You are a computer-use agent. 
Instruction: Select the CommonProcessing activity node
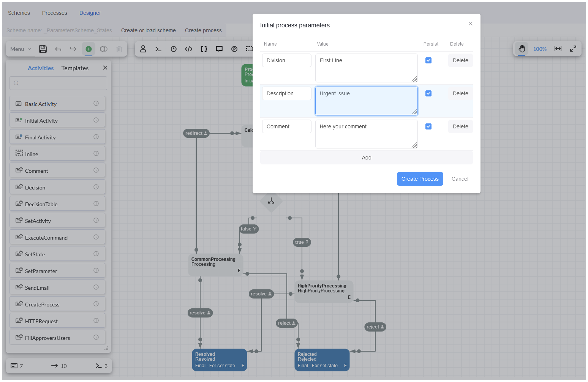pyautogui.click(x=216, y=265)
